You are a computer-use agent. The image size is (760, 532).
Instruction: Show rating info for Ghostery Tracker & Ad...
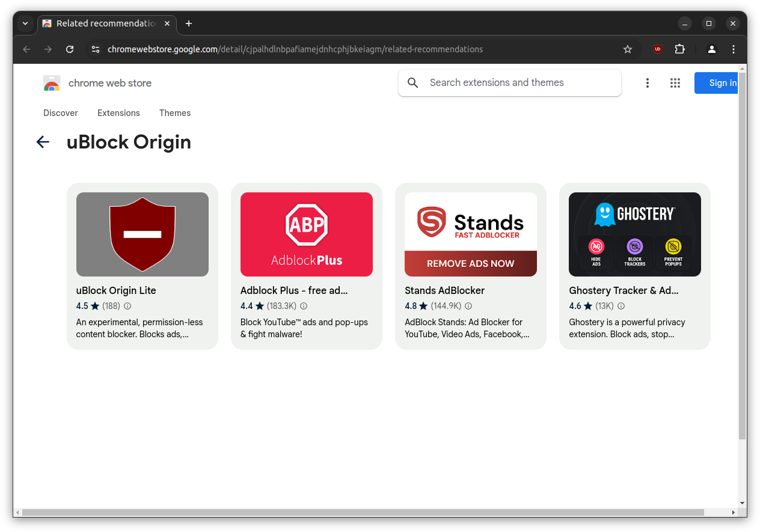(x=621, y=306)
